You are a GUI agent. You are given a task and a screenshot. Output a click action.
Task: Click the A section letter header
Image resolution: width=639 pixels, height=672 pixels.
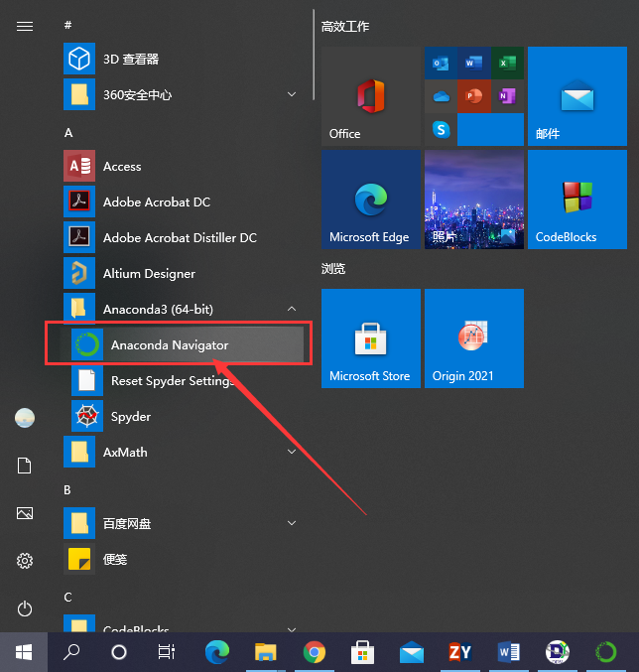(68, 133)
